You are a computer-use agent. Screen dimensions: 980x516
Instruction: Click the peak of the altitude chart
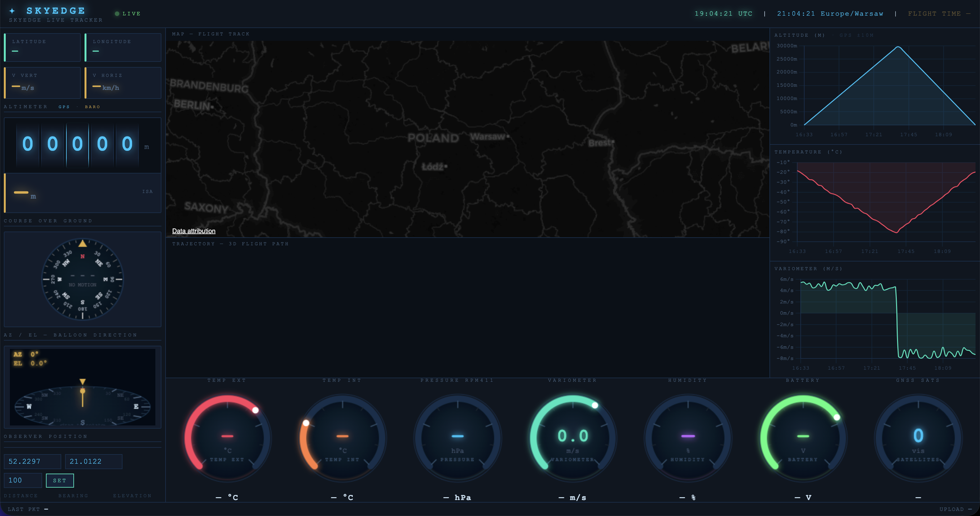[x=898, y=47]
